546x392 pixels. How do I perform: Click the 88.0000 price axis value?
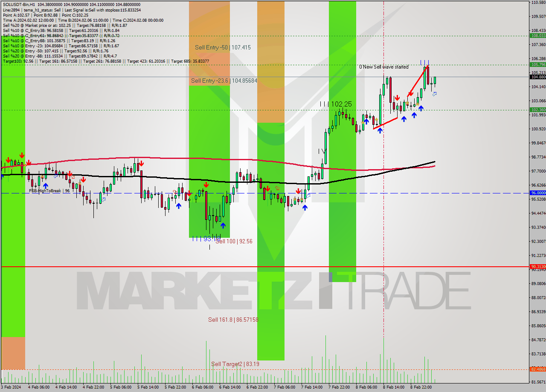[x=538, y=297]
